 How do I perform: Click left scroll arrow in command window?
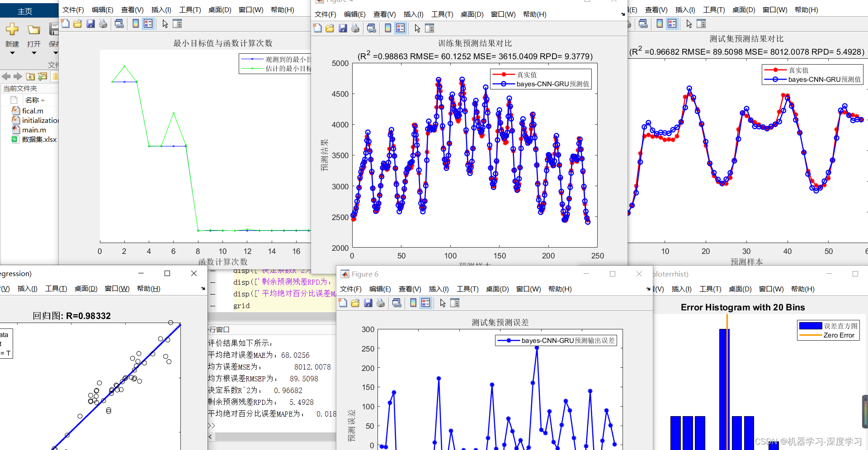210,437
